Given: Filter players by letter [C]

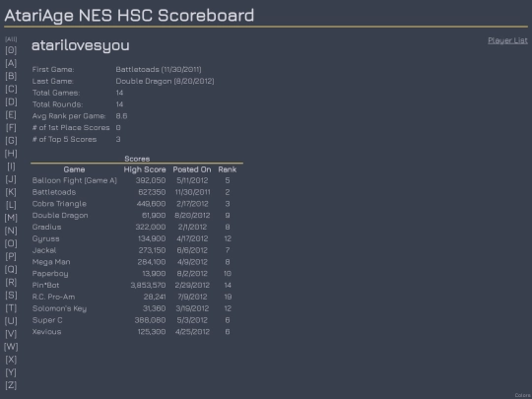Looking at the screenshot, I should 11,89.
